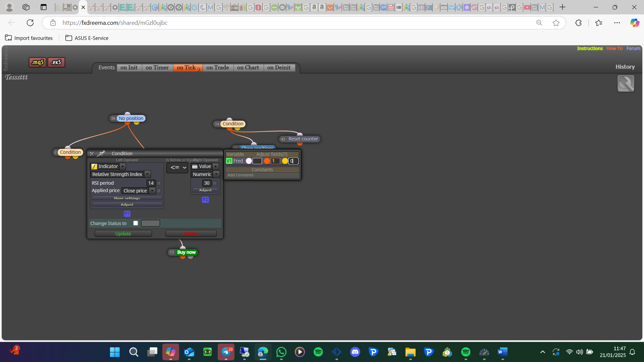Image resolution: width=644 pixels, height=362 pixels.
Task: Pin the Condition panel with the pushpin
Action: [101, 154]
